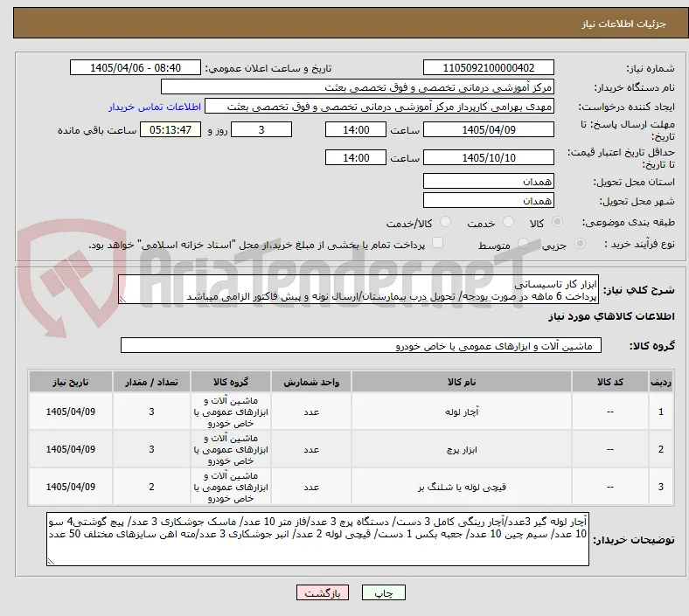The height and width of the screenshot is (616, 689).
Task: Click the قیچی لوله یا شلنگ بر cell
Action: [462, 487]
